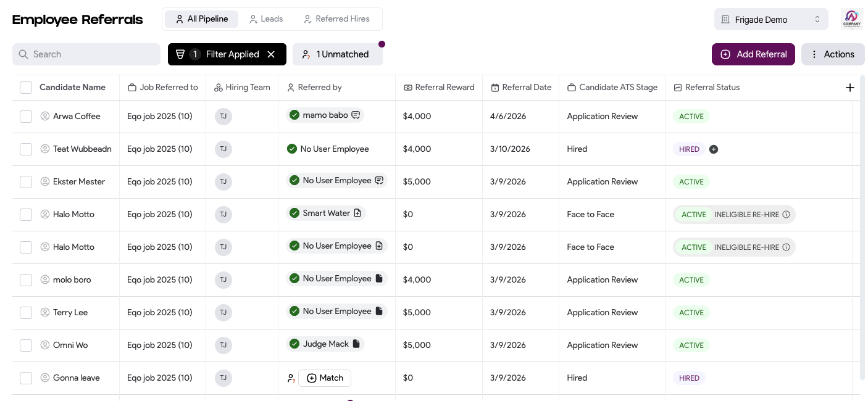Image resolution: width=868 pixels, height=401 pixels.
Task: Click the person icon beside Omni Wo
Action: (45, 345)
